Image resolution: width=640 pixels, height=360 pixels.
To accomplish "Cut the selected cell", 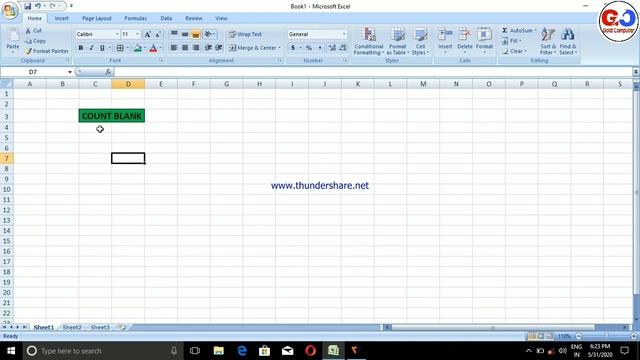I will click(33, 31).
